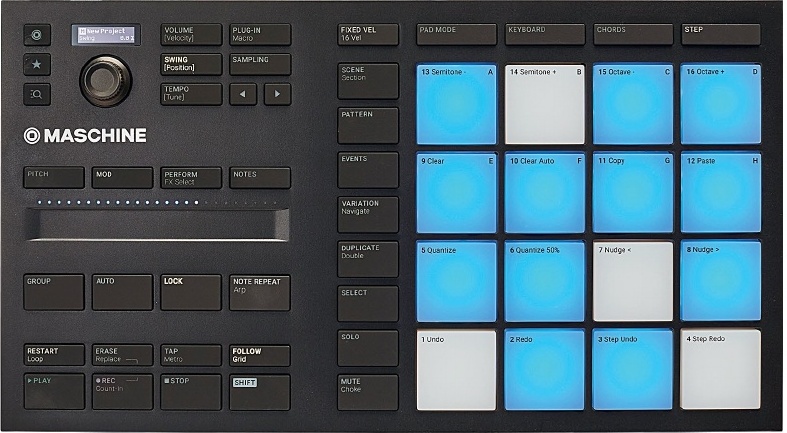Switch to PAD MODE
Screen dimensions: 787x433
pos(456,35)
